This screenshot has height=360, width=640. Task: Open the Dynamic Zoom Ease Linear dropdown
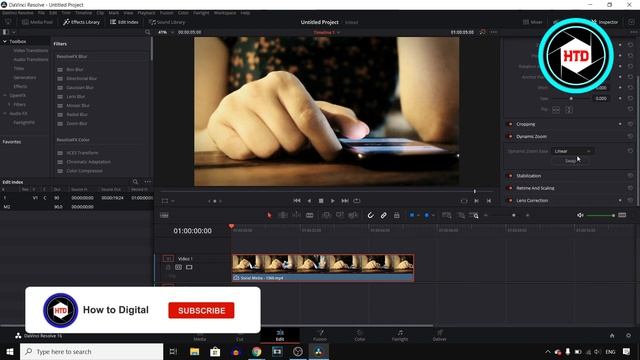(x=572, y=151)
